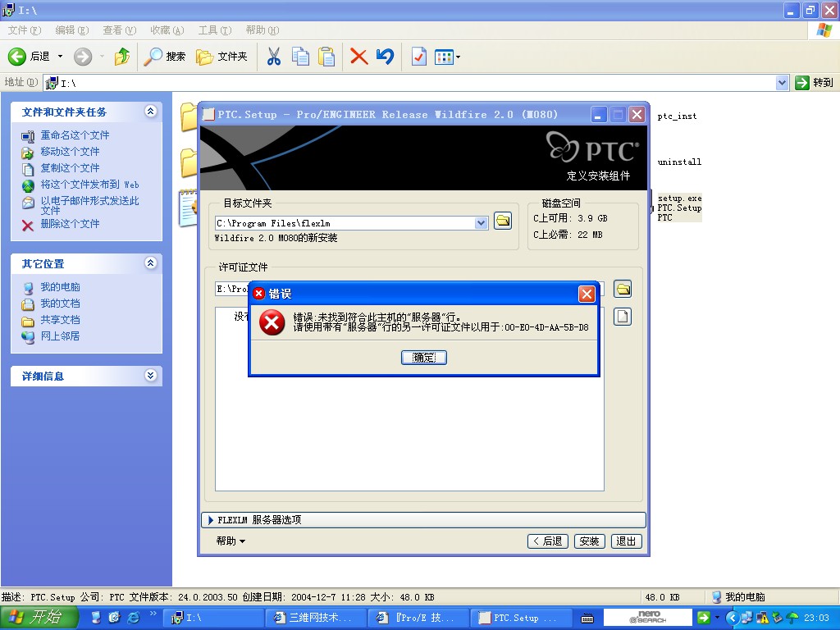Open the target folder dropdown arrow

[x=481, y=223]
